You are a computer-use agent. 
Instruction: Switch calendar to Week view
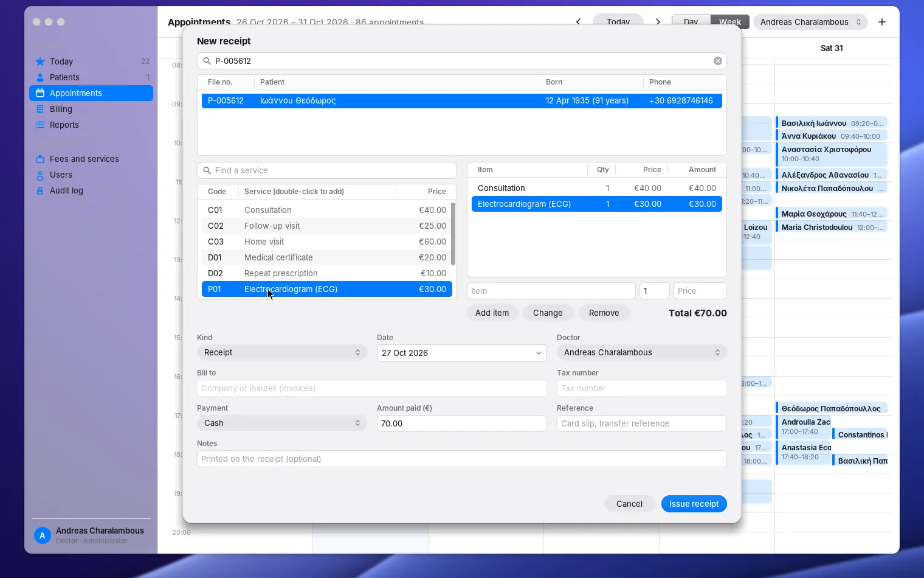point(730,22)
